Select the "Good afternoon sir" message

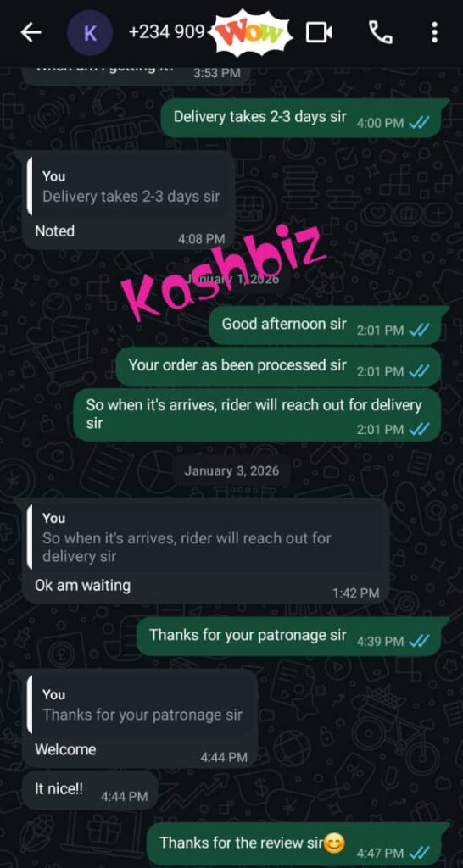(x=326, y=325)
